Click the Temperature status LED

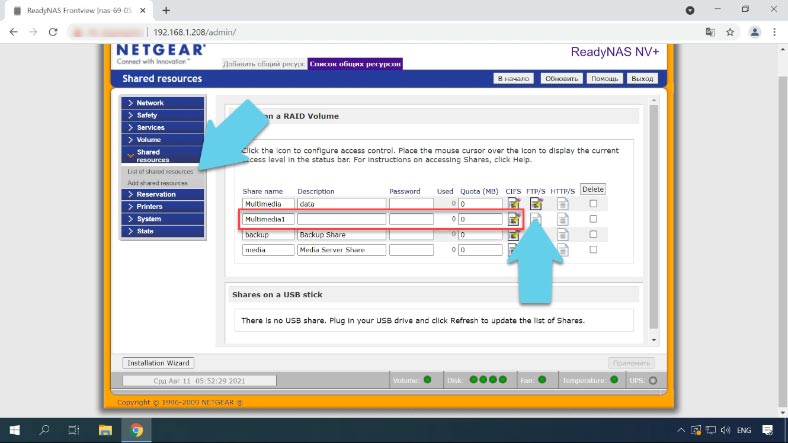(614, 380)
